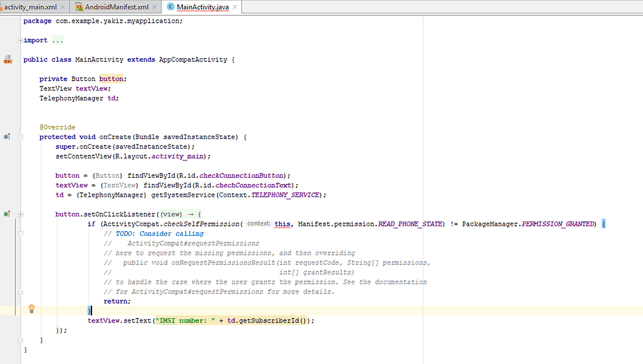Click the package declaration line
643x364 pixels.
[x=103, y=21]
